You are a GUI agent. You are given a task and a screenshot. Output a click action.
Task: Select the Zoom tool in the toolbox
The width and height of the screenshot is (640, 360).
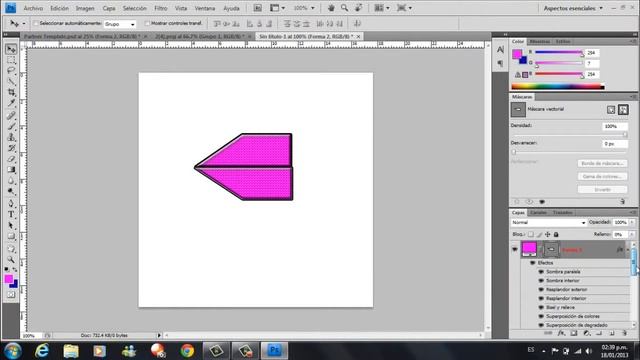click(11, 260)
